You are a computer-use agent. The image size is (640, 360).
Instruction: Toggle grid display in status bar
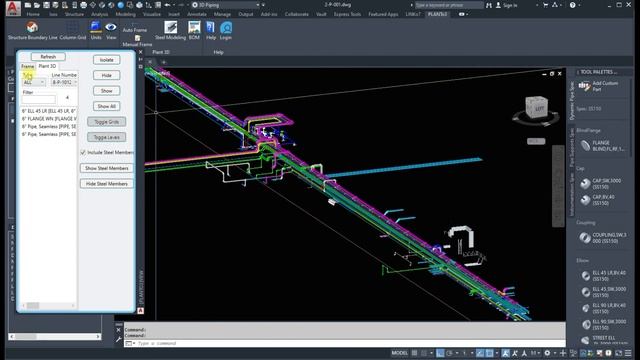415,353
